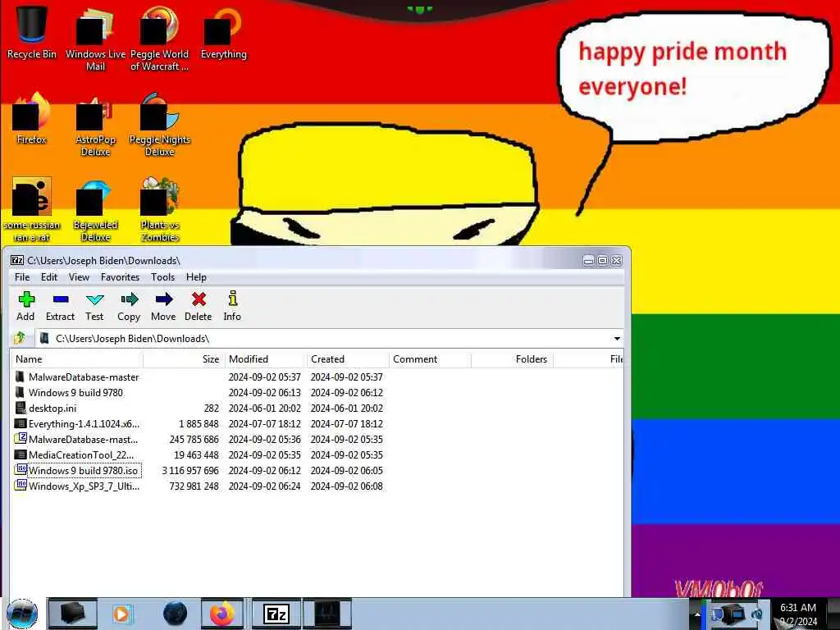840x630 pixels.
Task: Open the Tools menu
Action: coord(163,277)
